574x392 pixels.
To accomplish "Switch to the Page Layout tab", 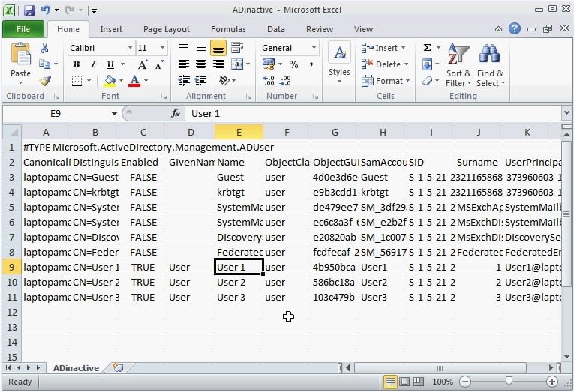I will point(166,29).
